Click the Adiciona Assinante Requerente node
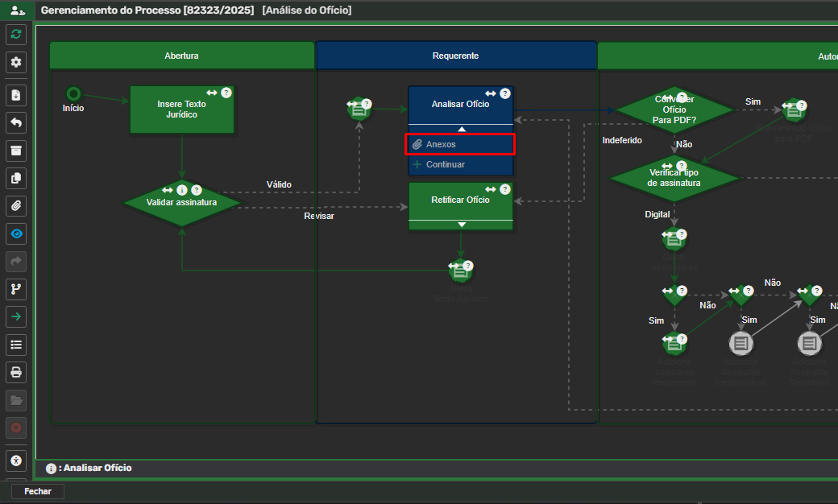The image size is (838, 504). click(674, 344)
